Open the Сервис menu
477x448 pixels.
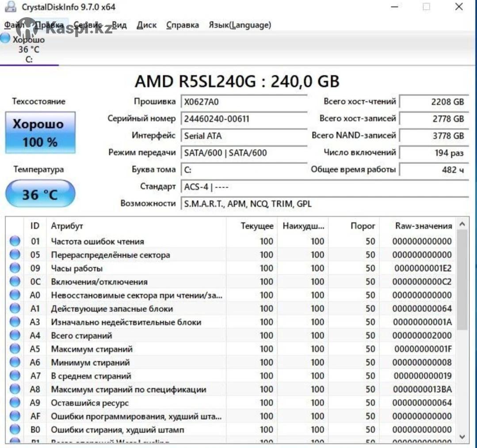click(x=88, y=25)
